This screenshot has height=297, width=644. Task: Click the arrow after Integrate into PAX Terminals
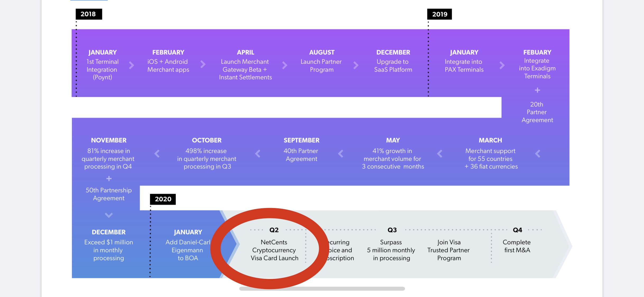(x=502, y=65)
